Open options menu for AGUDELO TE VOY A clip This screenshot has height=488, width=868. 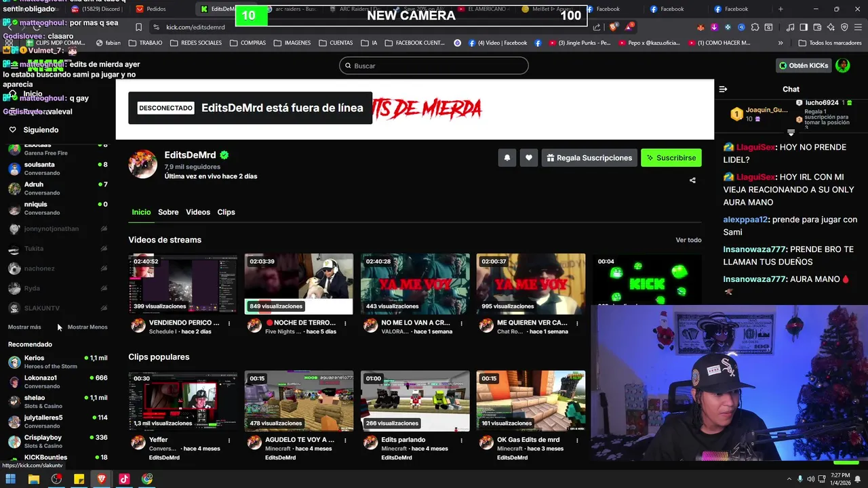click(345, 440)
